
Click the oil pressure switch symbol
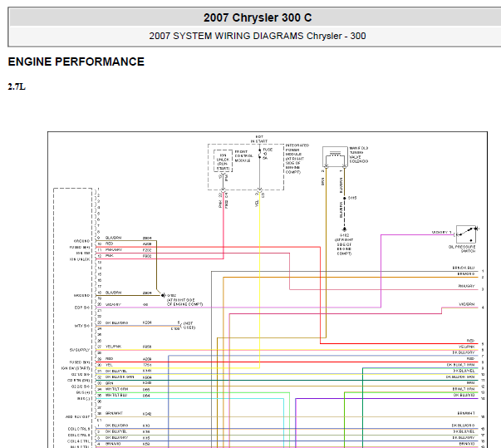tap(467, 234)
